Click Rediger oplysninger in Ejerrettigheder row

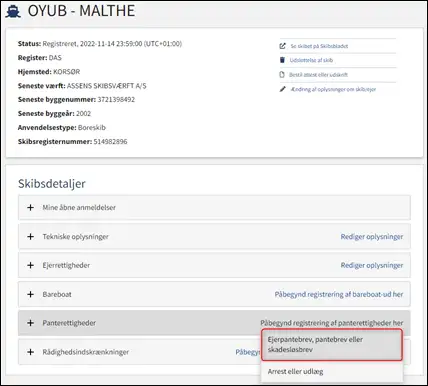[x=372, y=265]
